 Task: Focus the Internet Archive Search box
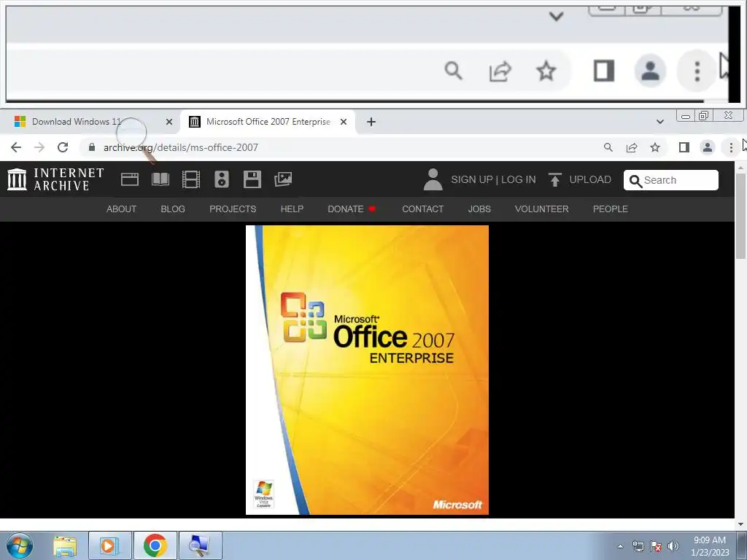coord(671,180)
